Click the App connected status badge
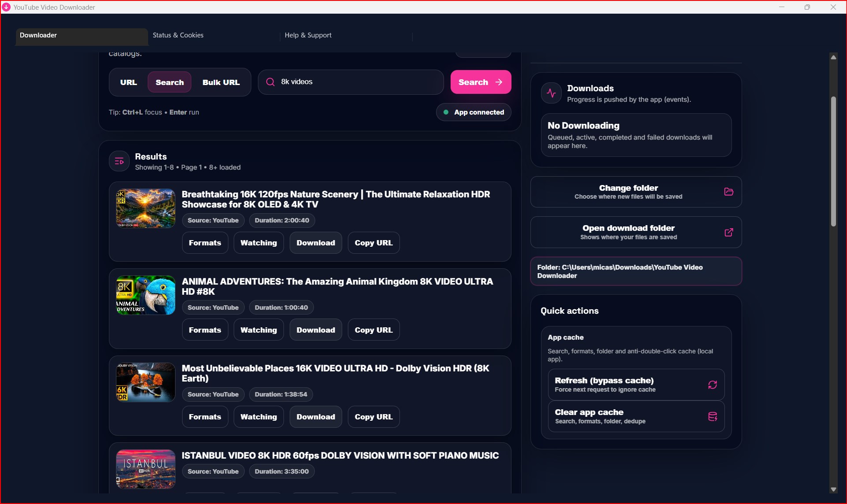This screenshot has height=504, width=847. 474,112
